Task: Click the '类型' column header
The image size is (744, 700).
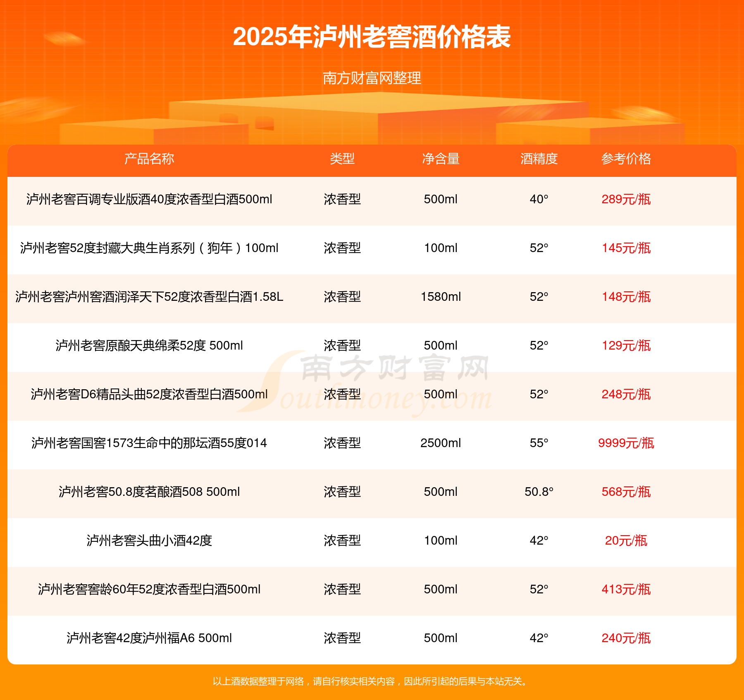Action: coord(342,159)
